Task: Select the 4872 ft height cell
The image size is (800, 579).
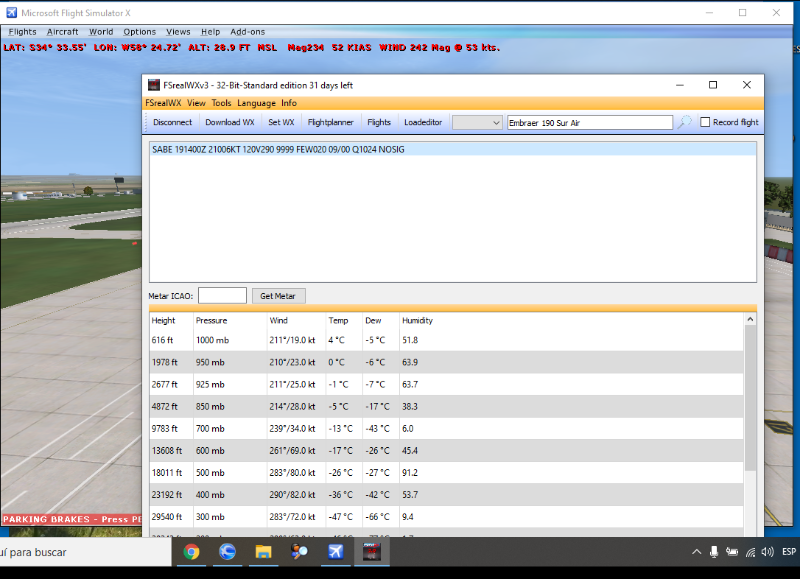Action: pyautogui.click(x=164, y=407)
